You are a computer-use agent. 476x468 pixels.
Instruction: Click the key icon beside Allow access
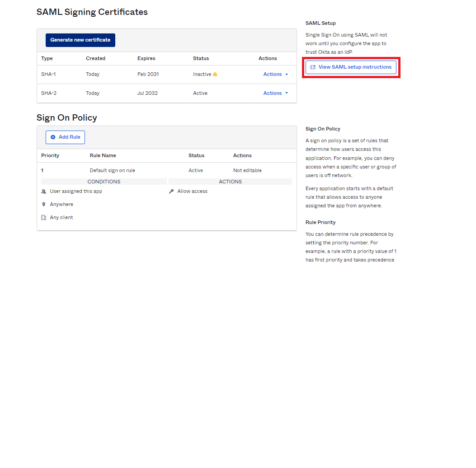coord(171,192)
